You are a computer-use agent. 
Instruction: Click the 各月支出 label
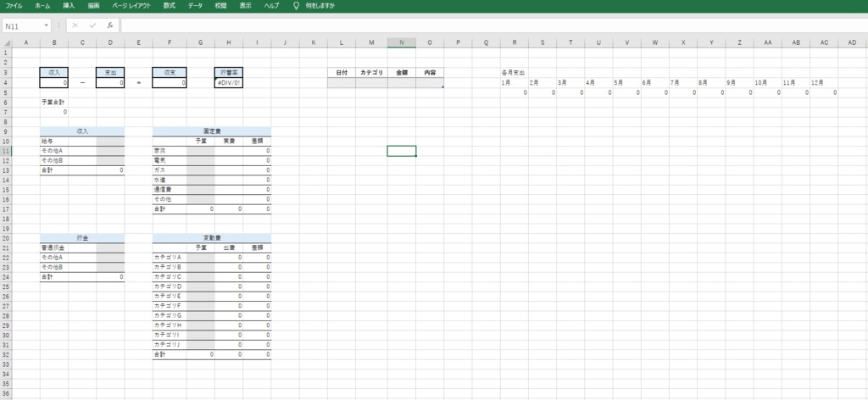tap(513, 73)
